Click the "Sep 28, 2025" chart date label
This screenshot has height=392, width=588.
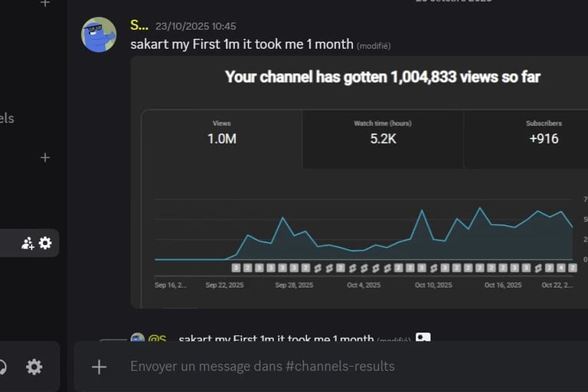coord(293,285)
